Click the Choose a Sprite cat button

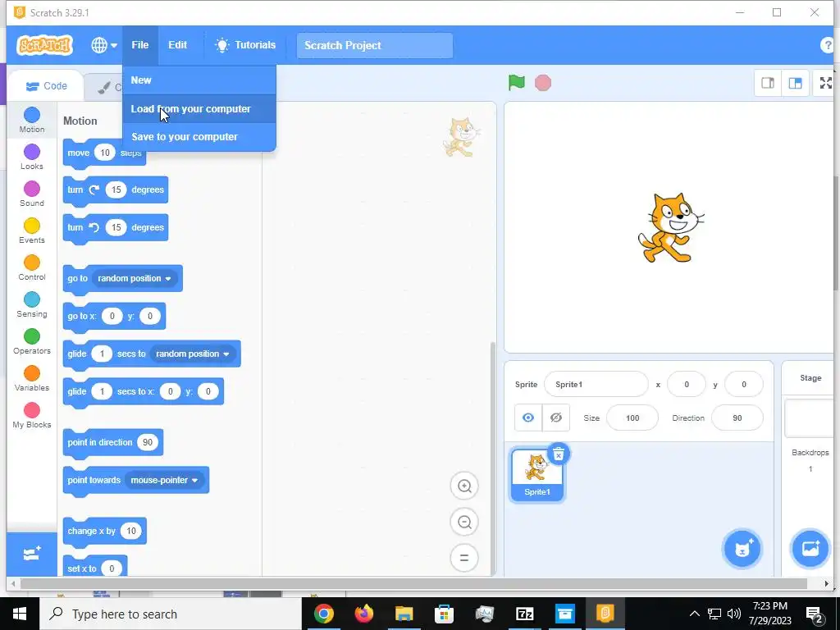tap(742, 549)
